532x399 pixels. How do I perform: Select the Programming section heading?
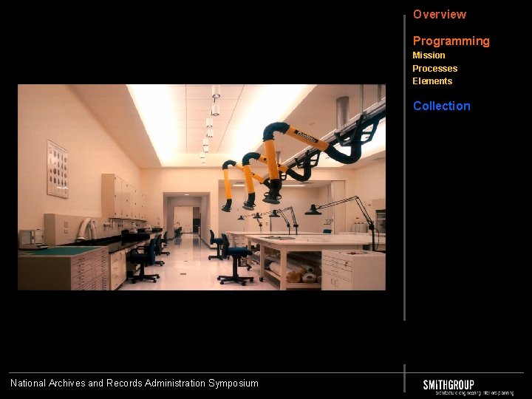(451, 41)
